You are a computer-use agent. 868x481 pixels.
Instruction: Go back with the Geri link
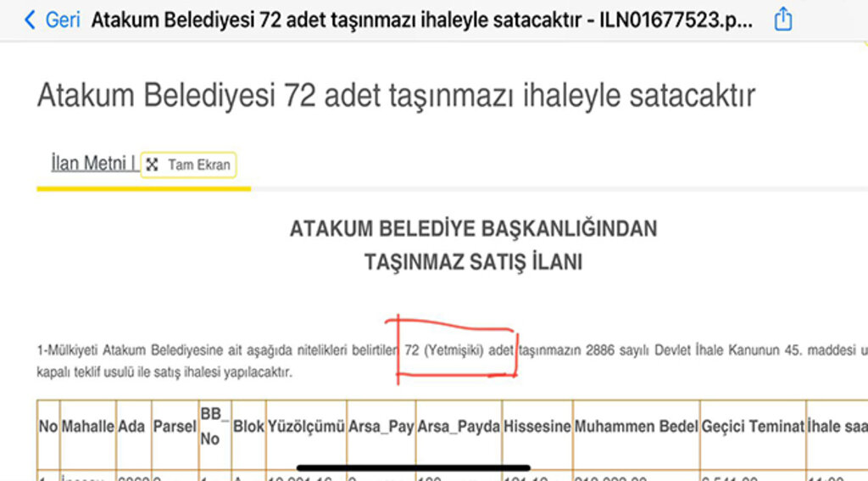[x=63, y=20]
